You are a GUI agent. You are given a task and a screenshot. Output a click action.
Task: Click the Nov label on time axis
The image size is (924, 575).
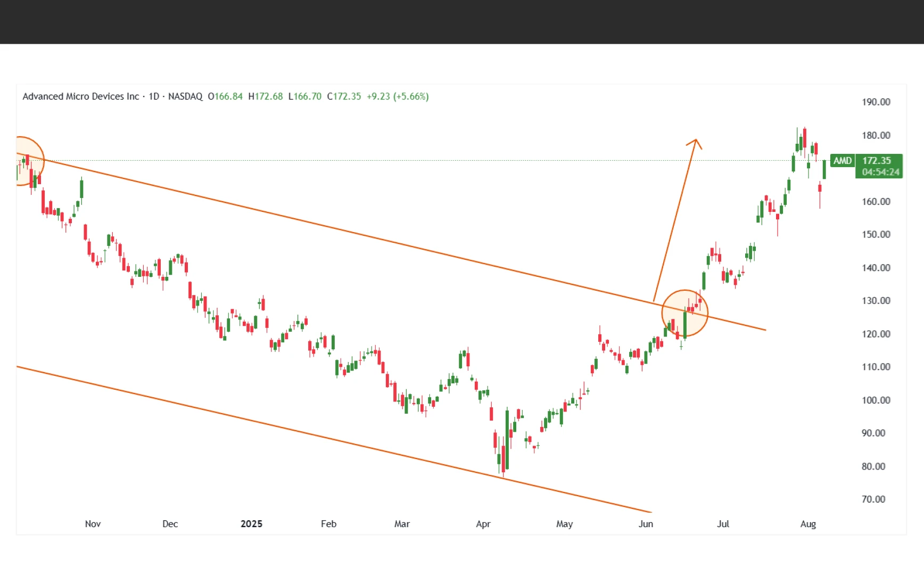[x=93, y=524]
